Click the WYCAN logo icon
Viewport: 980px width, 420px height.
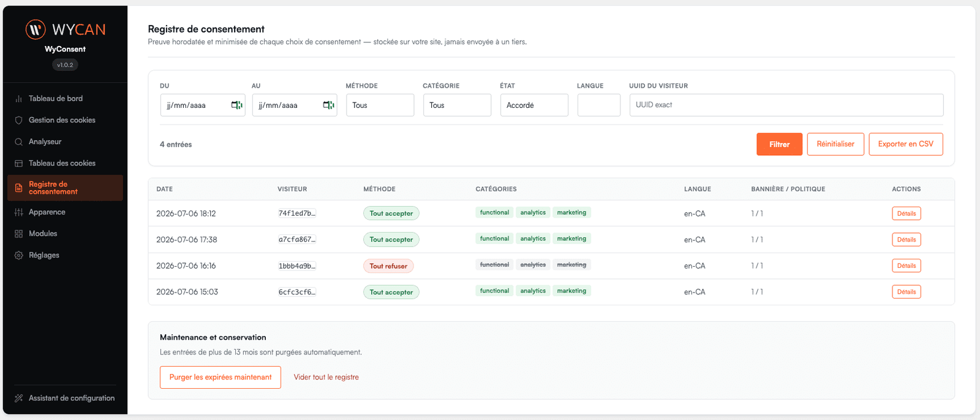[x=36, y=29]
